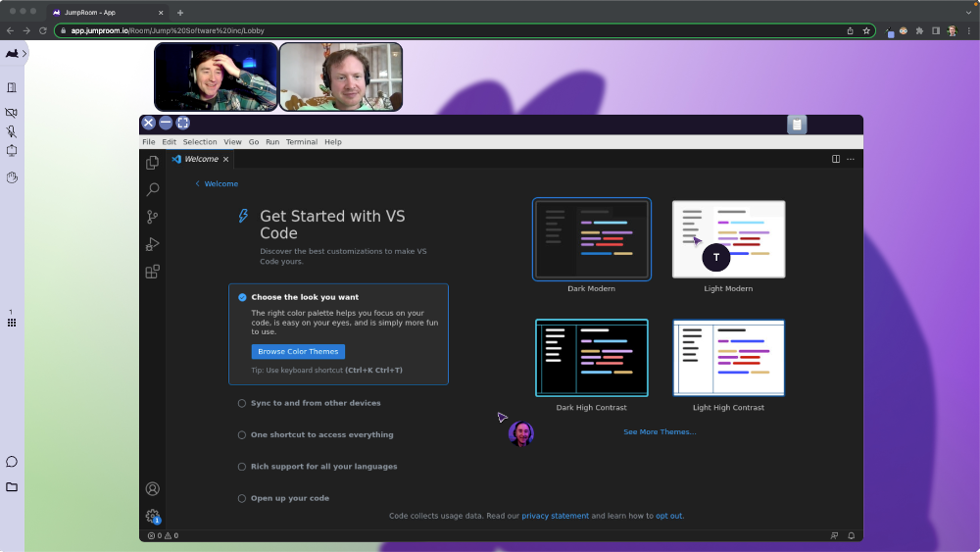Viewport: 980px width, 552px height.
Task: Click the errors and warnings status indicator
Action: [x=163, y=535]
